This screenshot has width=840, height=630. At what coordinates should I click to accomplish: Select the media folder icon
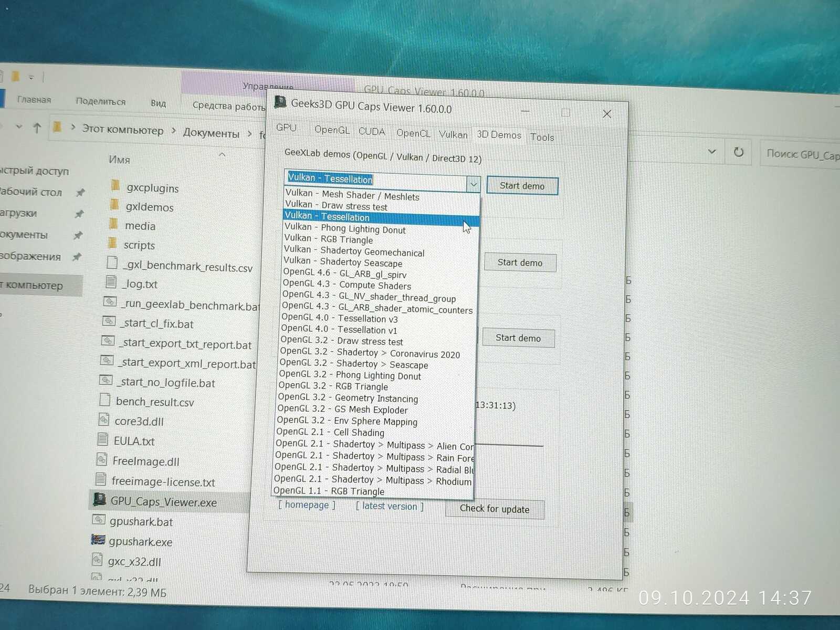point(113,224)
